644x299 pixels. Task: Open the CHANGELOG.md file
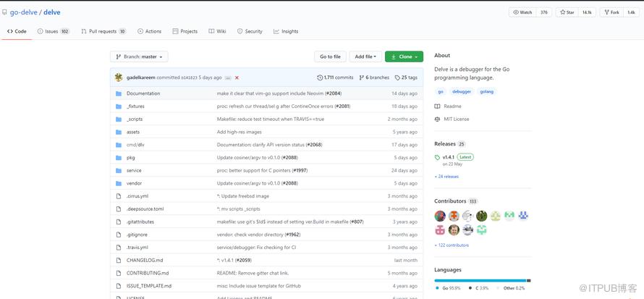coord(145,261)
